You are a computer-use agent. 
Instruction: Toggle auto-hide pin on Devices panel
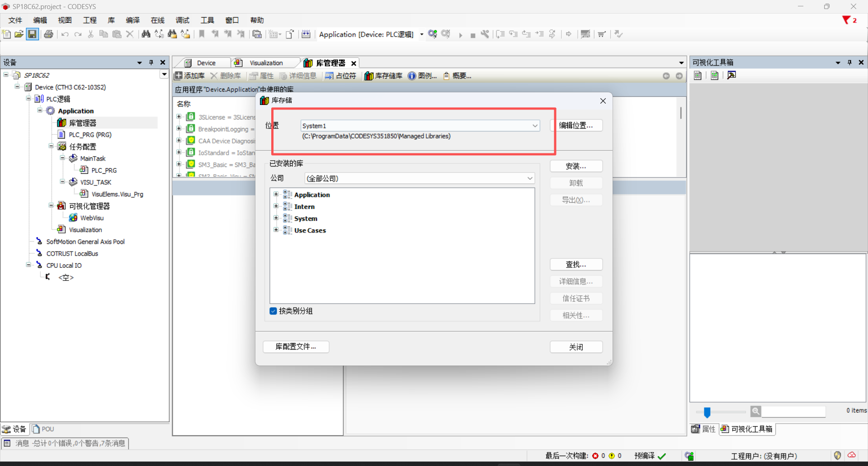click(151, 62)
